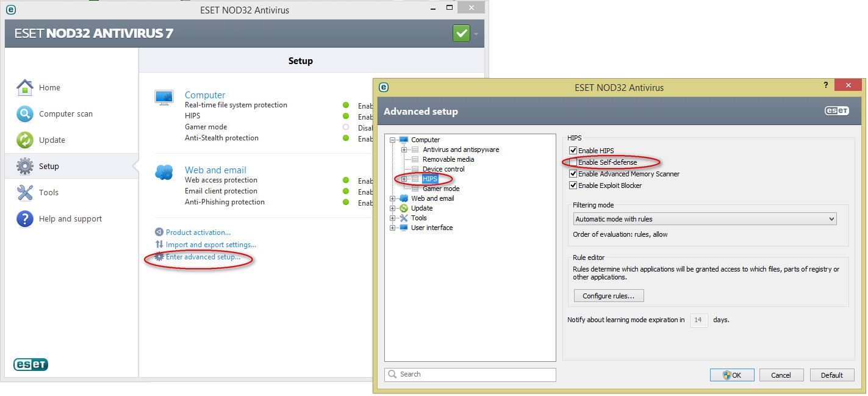Toggle the Enable Exploit Blocker checkbox
868x396 pixels.
pos(573,185)
